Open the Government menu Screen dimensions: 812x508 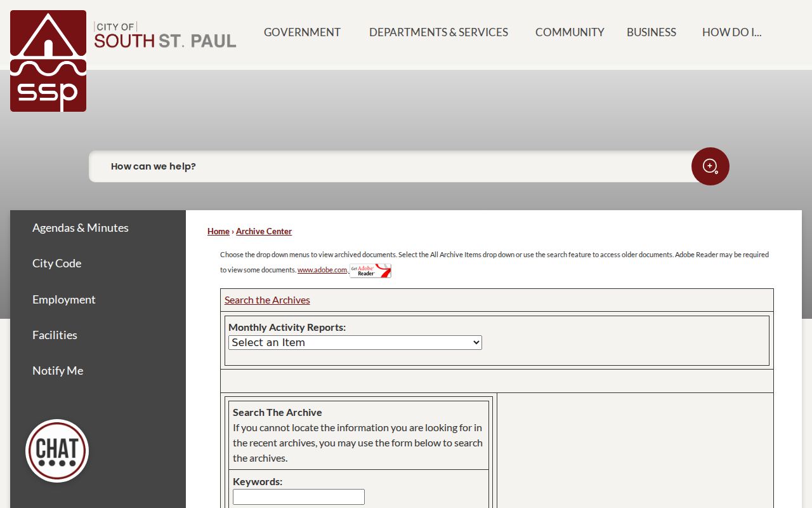pos(302,32)
